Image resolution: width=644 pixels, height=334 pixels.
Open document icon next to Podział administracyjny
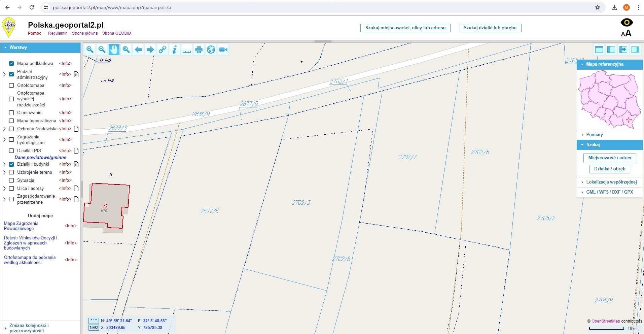point(76,74)
